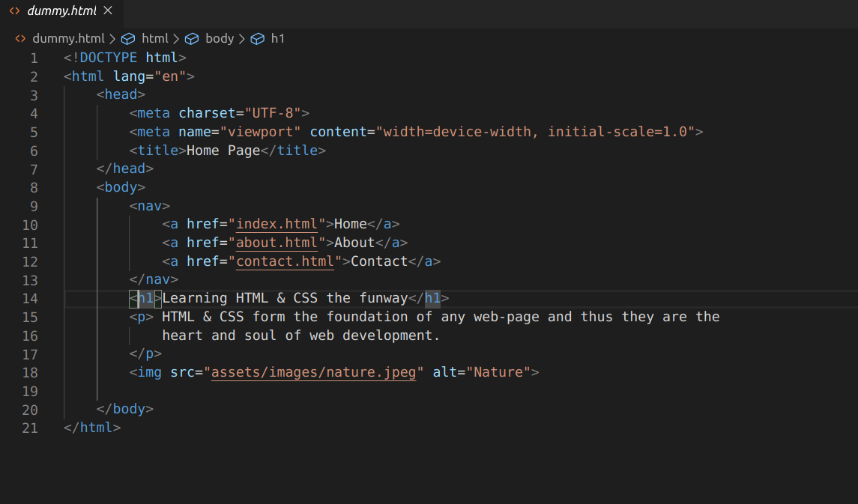Click the contact.html href link
This screenshot has height=504, width=858.
(285, 261)
